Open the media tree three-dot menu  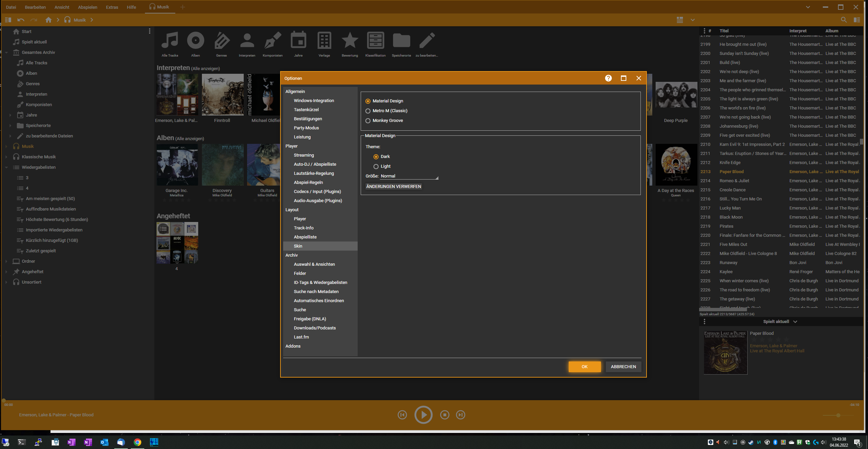pos(149,31)
